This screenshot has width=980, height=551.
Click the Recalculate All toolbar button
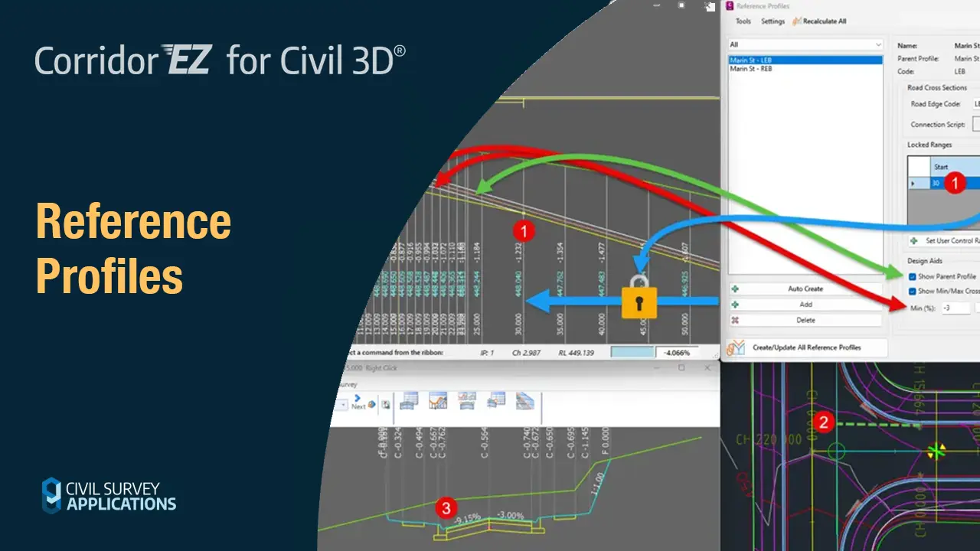click(x=819, y=21)
